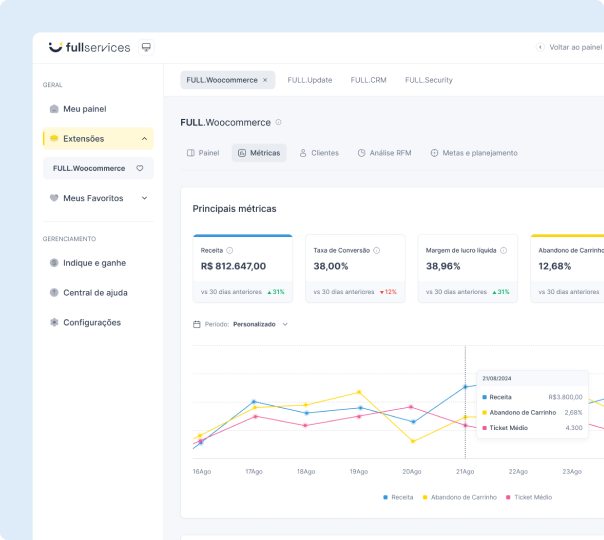This screenshot has width=604, height=540.
Task: Open the Análise RFM tab
Action: (384, 153)
